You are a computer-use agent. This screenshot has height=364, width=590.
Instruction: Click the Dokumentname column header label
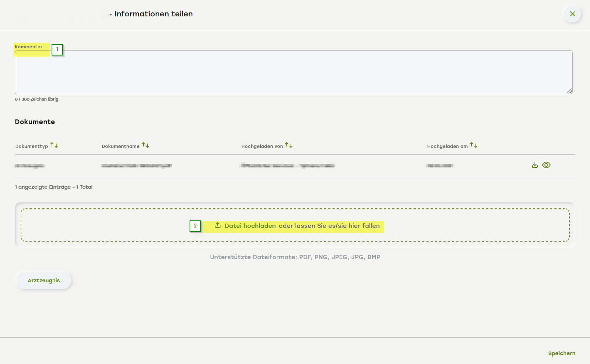[x=121, y=146]
